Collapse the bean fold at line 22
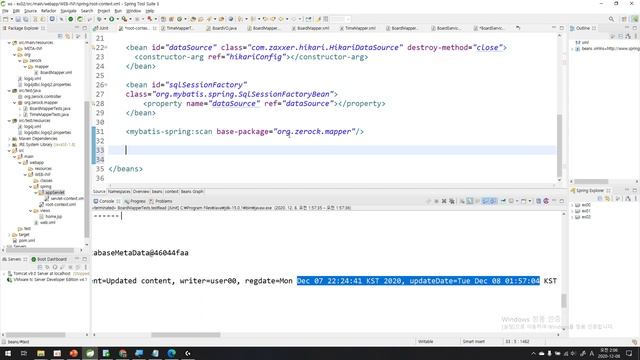Screen dimensions: 640x360 click(x=107, y=48)
